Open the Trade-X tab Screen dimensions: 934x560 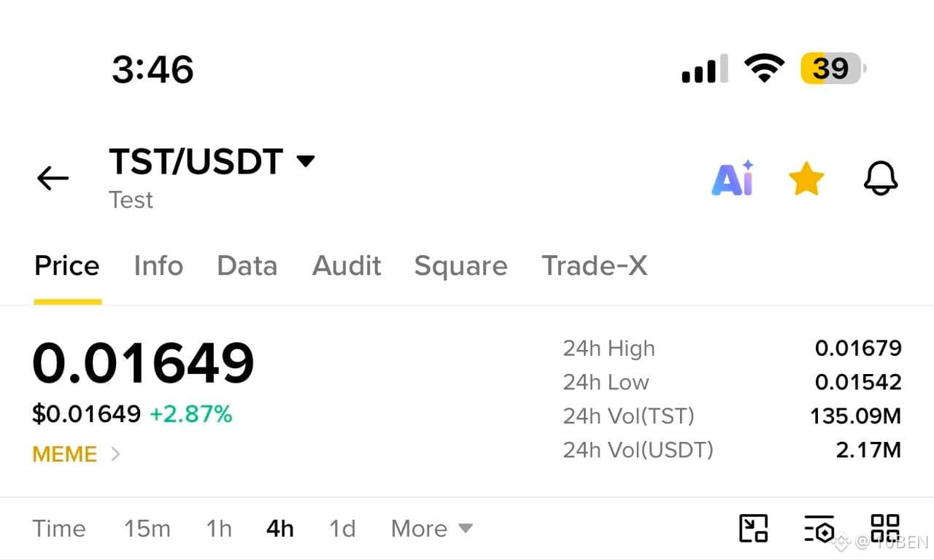[595, 266]
